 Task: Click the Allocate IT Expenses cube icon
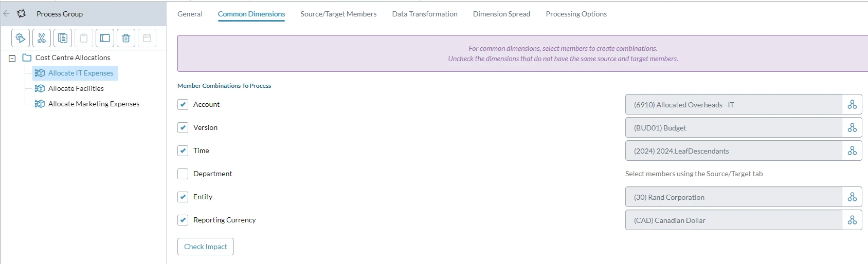(x=40, y=73)
